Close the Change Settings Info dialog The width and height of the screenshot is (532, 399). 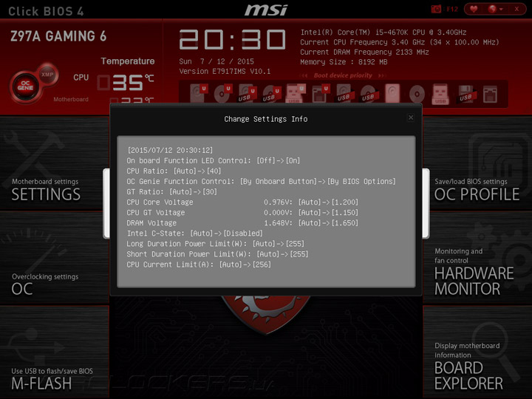[x=411, y=117]
